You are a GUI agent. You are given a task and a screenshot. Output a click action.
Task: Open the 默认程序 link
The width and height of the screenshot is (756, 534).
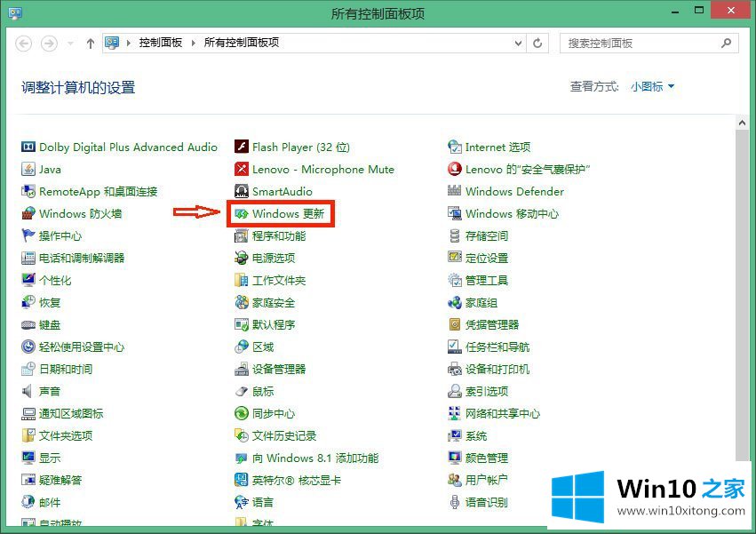[x=274, y=324]
